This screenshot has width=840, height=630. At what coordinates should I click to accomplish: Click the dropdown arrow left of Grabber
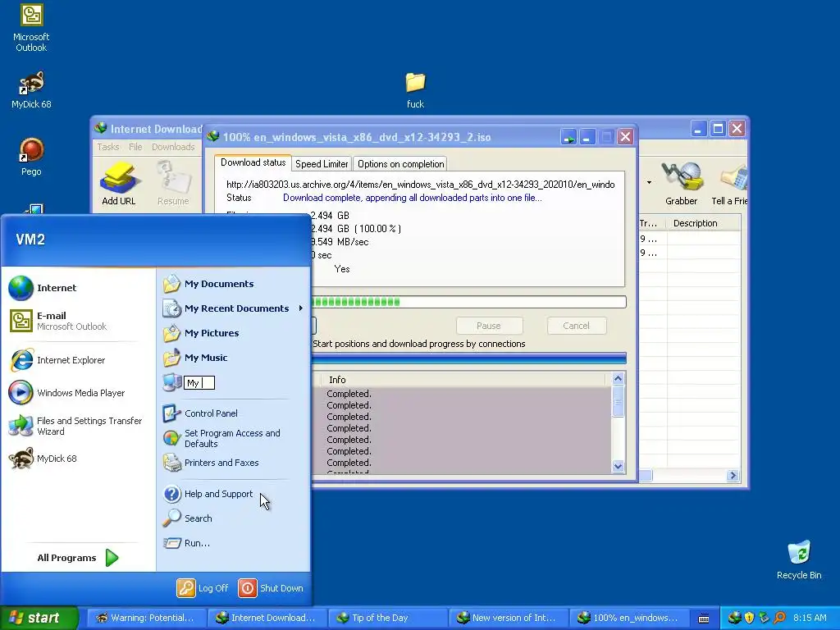pyautogui.click(x=650, y=183)
